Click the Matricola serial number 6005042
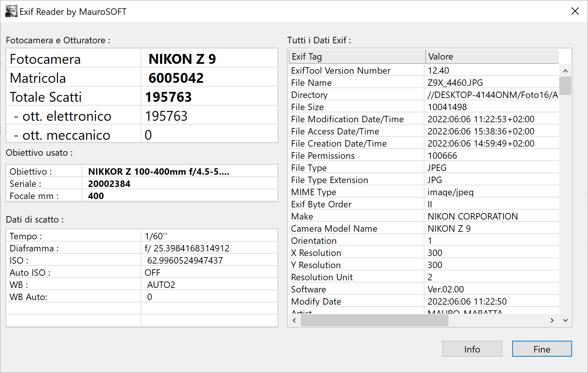The height and width of the screenshot is (373, 588). (x=176, y=78)
